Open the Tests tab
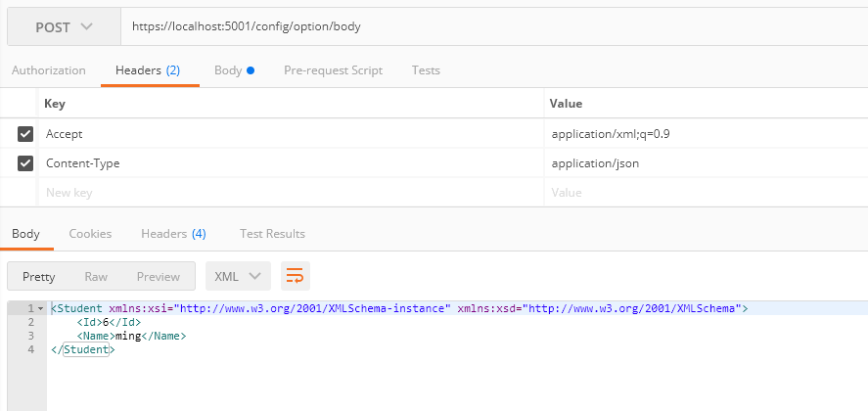 point(426,70)
